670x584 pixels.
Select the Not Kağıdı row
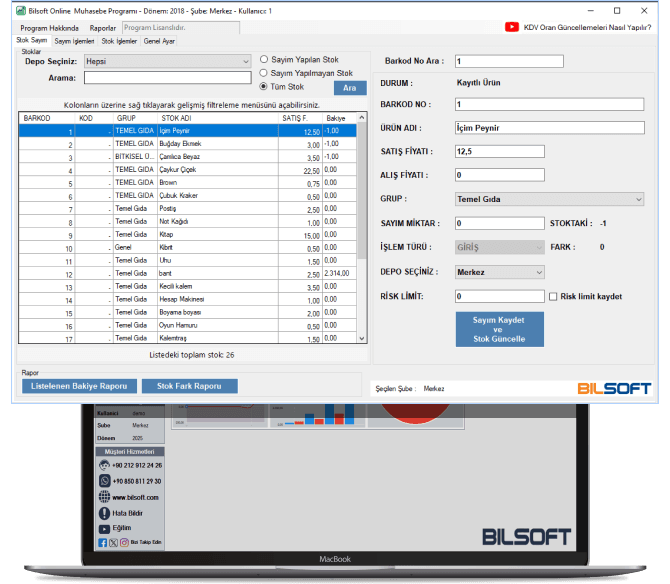pos(188,221)
